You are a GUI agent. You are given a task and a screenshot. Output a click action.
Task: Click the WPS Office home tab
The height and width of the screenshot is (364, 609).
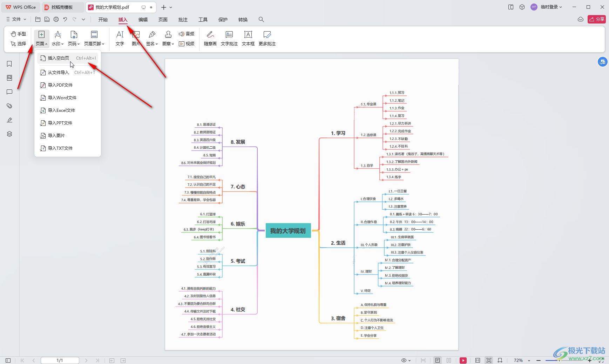click(x=21, y=7)
